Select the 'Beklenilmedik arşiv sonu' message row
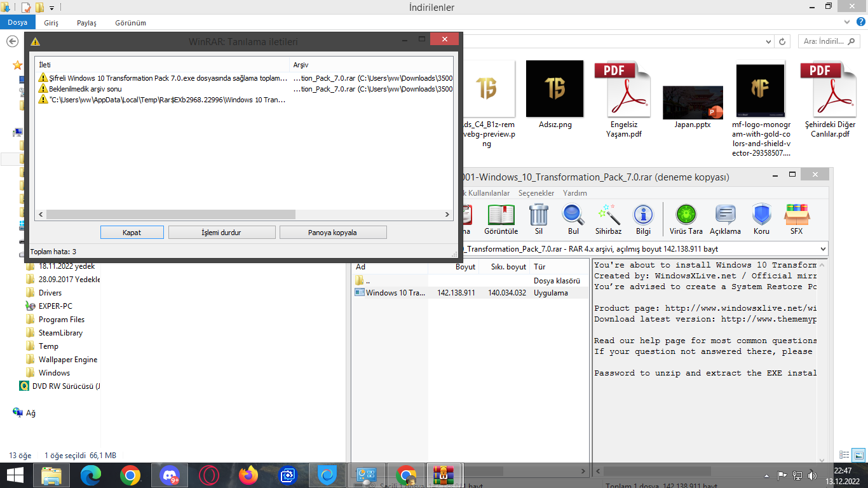 click(x=245, y=89)
